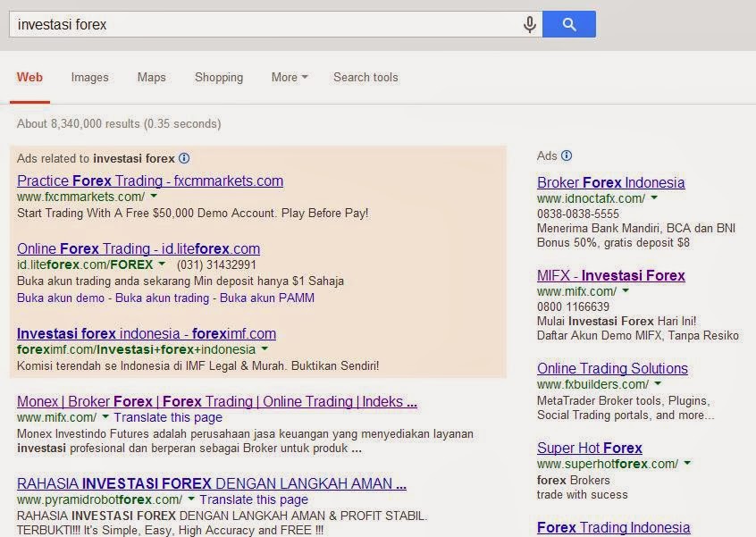The height and width of the screenshot is (537, 756).
Task: Open 'Monex | Broker Forex' search result
Action: pos(217,401)
